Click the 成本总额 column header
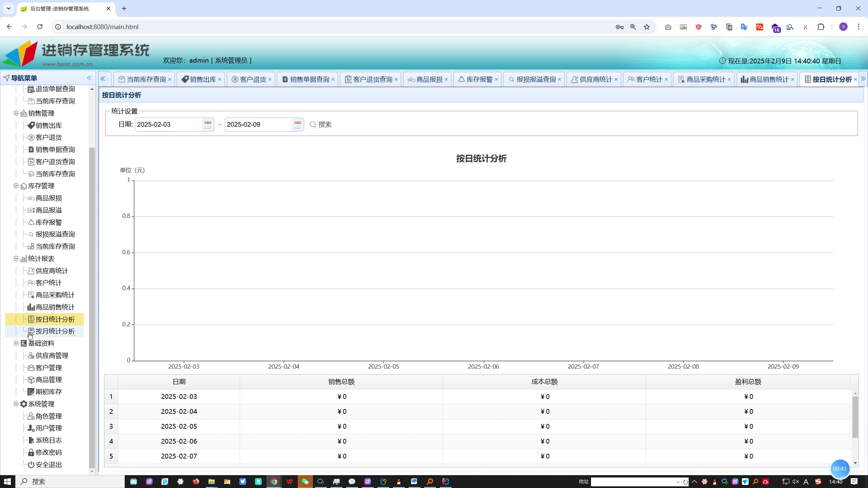 coord(544,382)
